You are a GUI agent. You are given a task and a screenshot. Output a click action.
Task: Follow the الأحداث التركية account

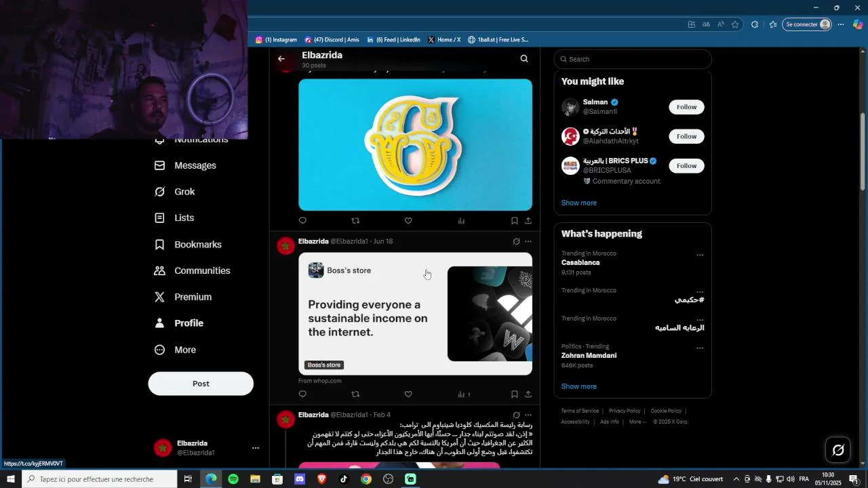coord(686,136)
